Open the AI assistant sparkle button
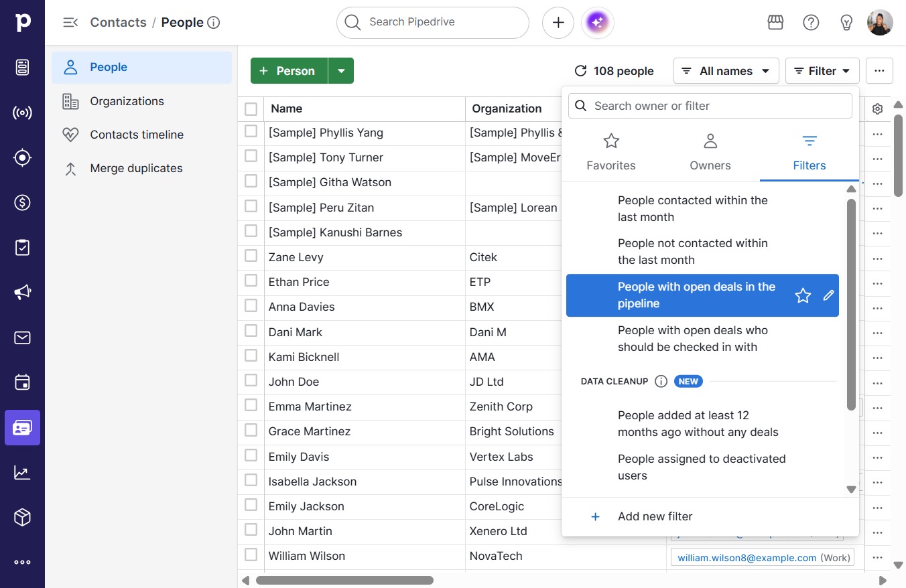The height and width of the screenshot is (588, 906). pyautogui.click(x=598, y=23)
